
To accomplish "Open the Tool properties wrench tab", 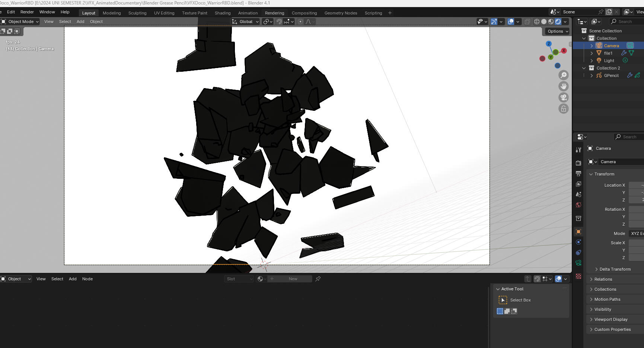I will [x=578, y=150].
